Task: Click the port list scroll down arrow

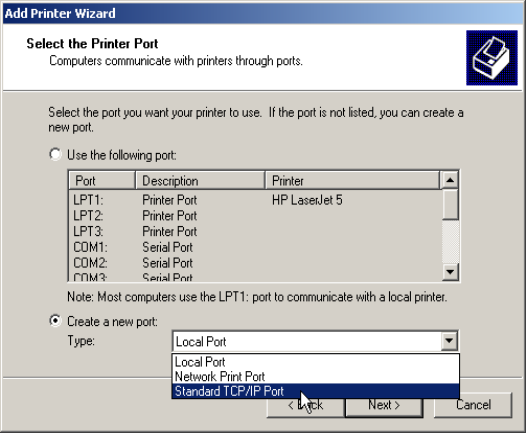Action: click(450, 272)
